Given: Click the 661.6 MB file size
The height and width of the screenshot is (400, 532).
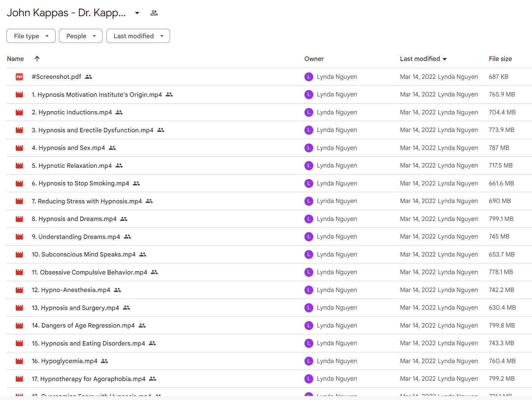Looking at the screenshot, I should (501, 183).
